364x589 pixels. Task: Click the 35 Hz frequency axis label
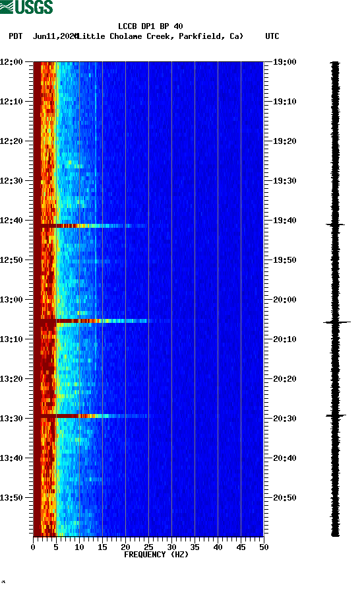coord(195,547)
